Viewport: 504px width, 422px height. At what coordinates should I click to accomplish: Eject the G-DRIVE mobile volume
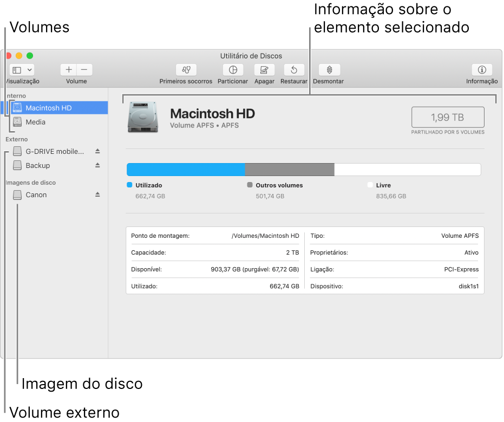click(97, 151)
